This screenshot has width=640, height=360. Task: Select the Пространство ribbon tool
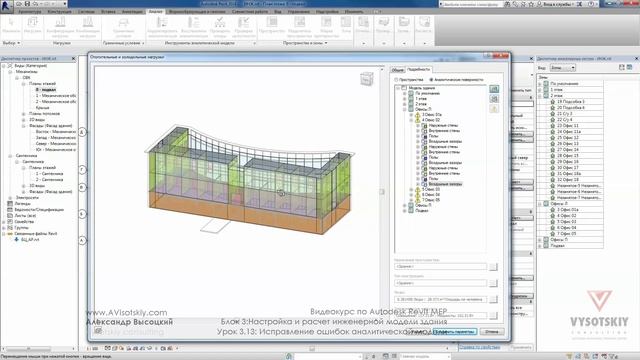click(x=272, y=24)
